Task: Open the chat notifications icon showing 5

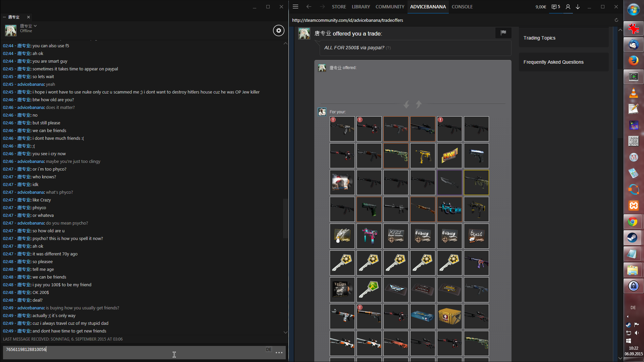Action: point(556,7)
